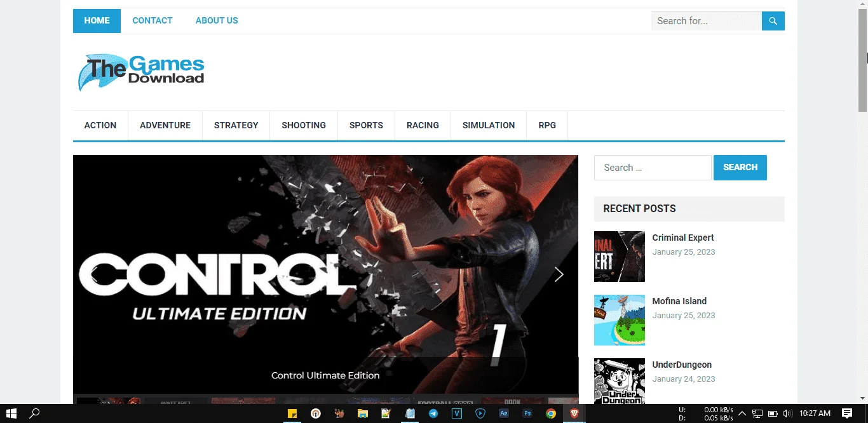Click the January 25, 2023 date under Criminal Expert
The width and height of the screenshot is (868, 423).
point(684,252)
